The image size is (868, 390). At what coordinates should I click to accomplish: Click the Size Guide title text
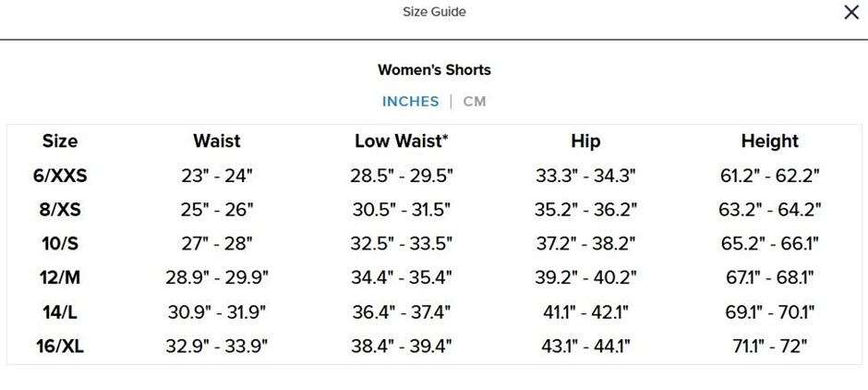coord(434,12)
